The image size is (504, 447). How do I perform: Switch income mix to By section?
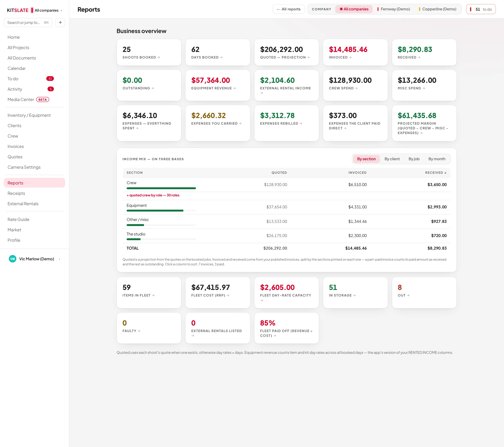tap(366, 159)
